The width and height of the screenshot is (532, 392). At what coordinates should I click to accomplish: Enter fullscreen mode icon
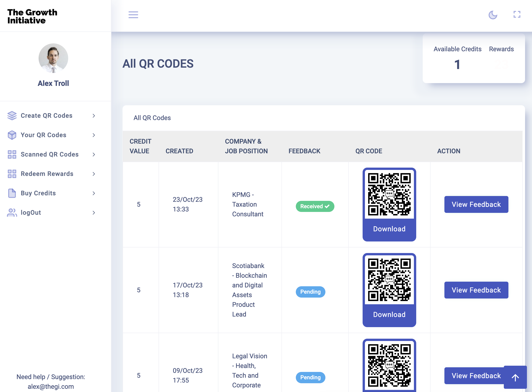click(x=517, y=15)
